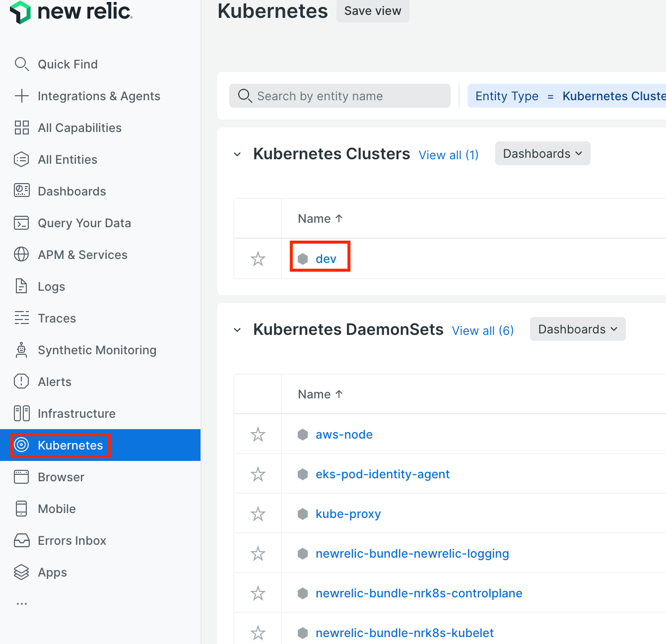
Task: Open Dashboards dropdown for Kubernetes Clusters
Action: tap(543, 153)
